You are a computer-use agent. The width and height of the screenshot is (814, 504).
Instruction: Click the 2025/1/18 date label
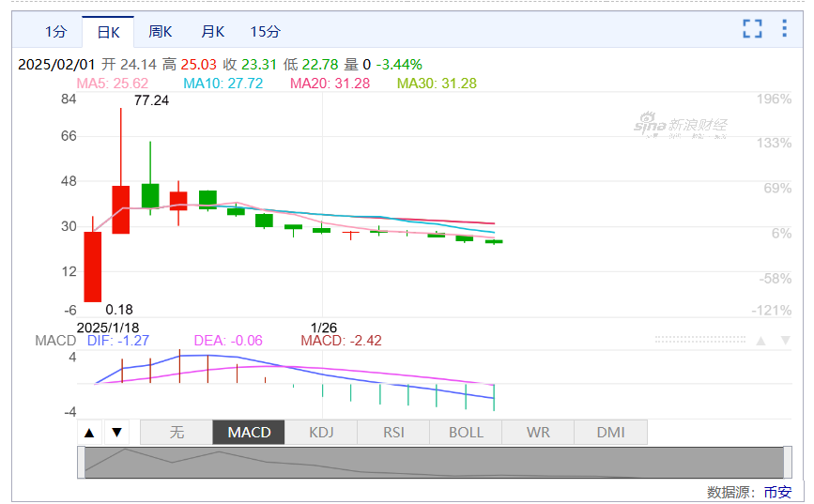(x=108, y=328)
